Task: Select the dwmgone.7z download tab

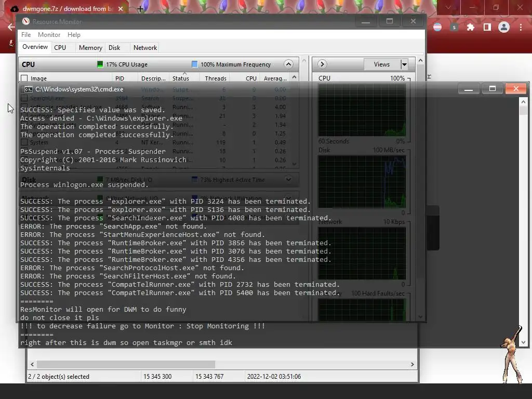Action: tap(66, 9)
